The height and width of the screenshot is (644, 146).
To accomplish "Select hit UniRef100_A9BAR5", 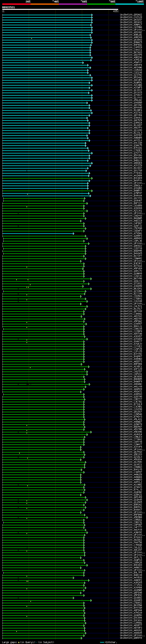I will 131,138.
